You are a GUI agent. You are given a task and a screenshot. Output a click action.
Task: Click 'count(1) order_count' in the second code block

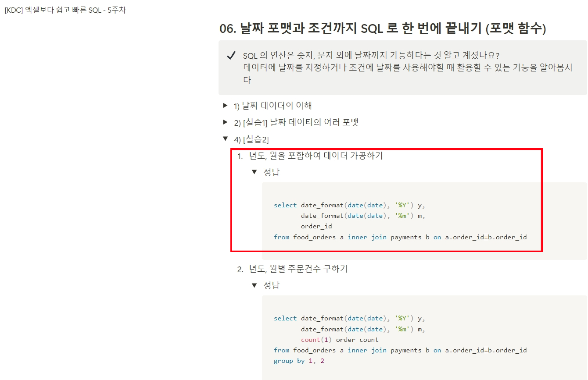(x=340, y=340)
